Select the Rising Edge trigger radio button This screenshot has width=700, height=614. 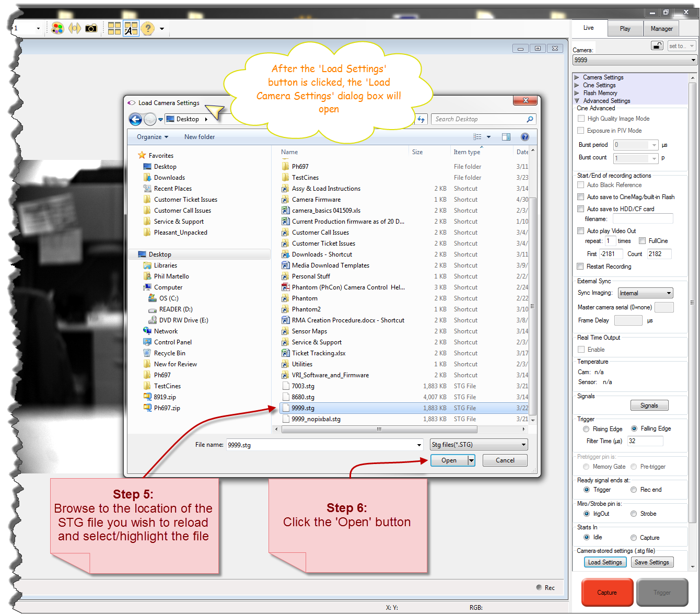tap(586, 428)
